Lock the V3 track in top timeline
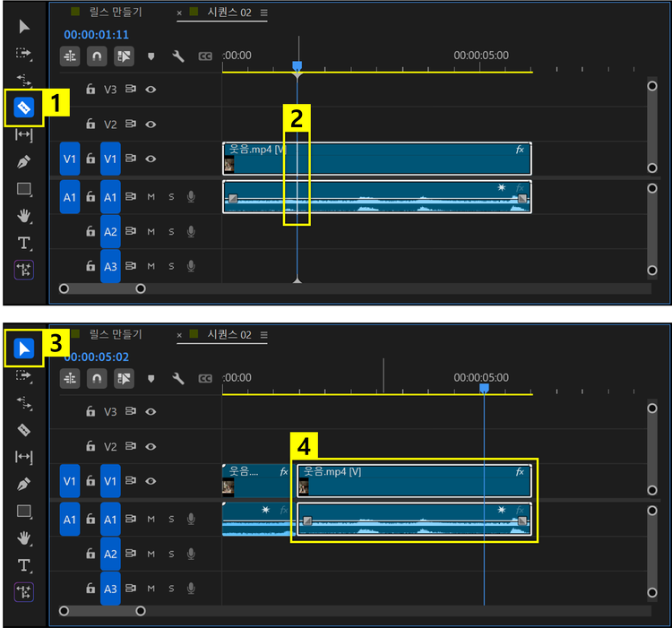 coord(90,89)
